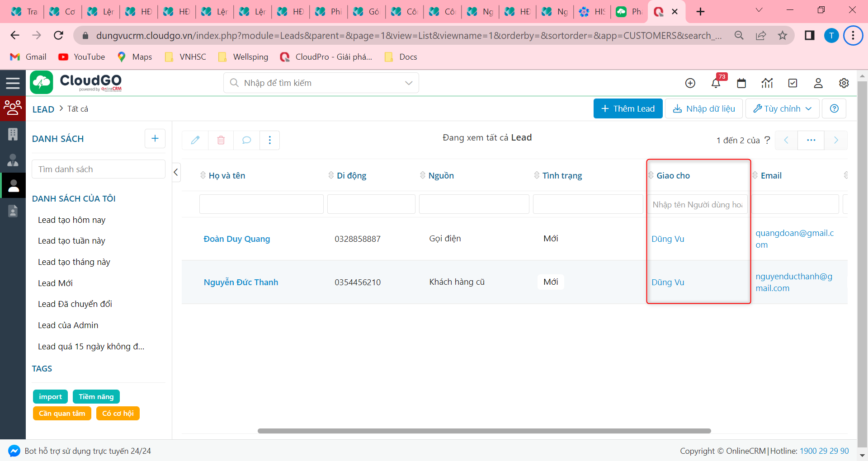Collapse the left list sidebar panel
The image size is (868, 461).
[176, 172]
